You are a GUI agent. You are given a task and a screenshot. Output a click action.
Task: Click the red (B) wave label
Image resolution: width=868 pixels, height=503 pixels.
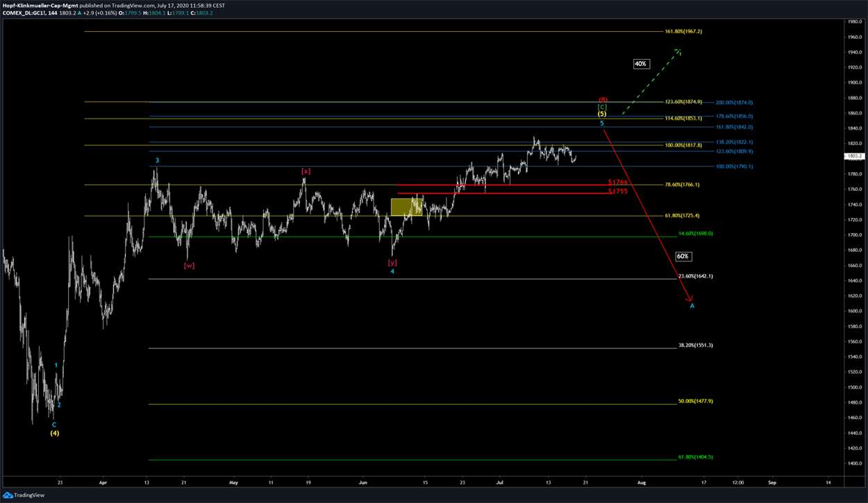point(603,99)
